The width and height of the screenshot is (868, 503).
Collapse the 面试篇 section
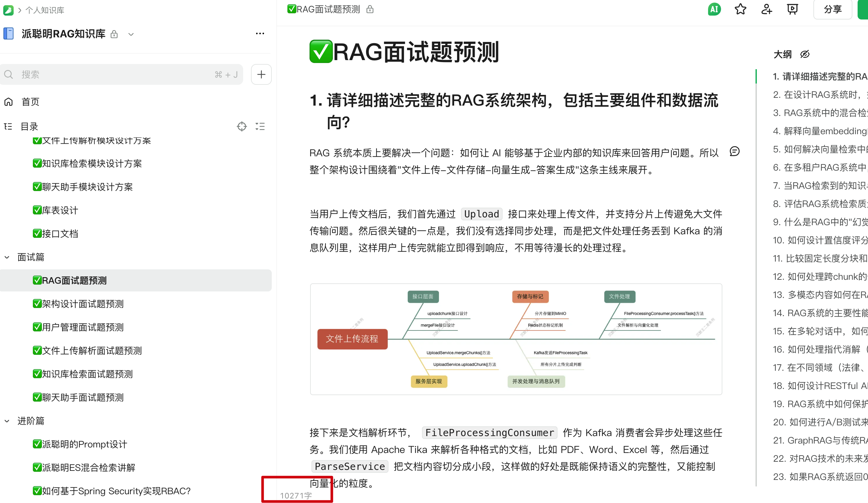(7, 257)
